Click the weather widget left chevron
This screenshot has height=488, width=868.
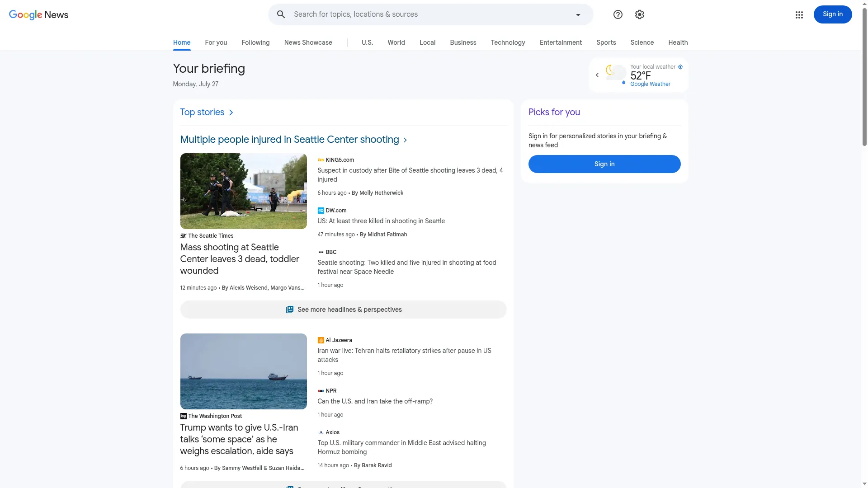tap(597, 75)
